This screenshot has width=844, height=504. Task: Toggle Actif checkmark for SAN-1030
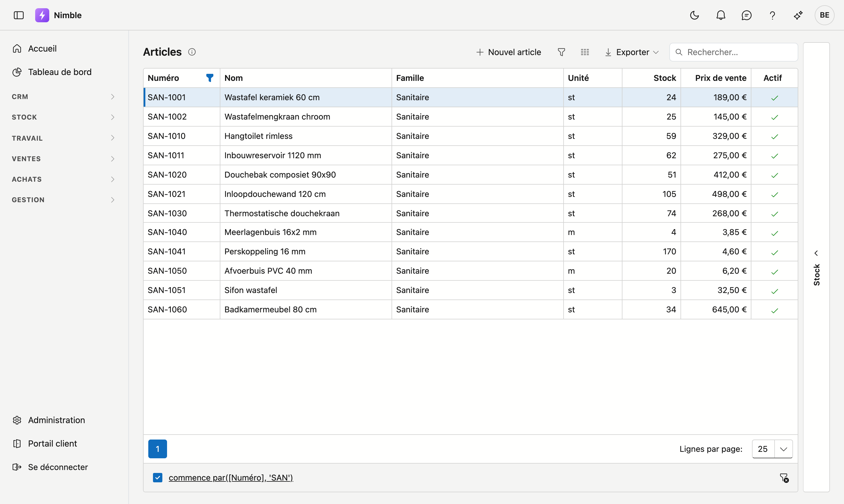774,214
